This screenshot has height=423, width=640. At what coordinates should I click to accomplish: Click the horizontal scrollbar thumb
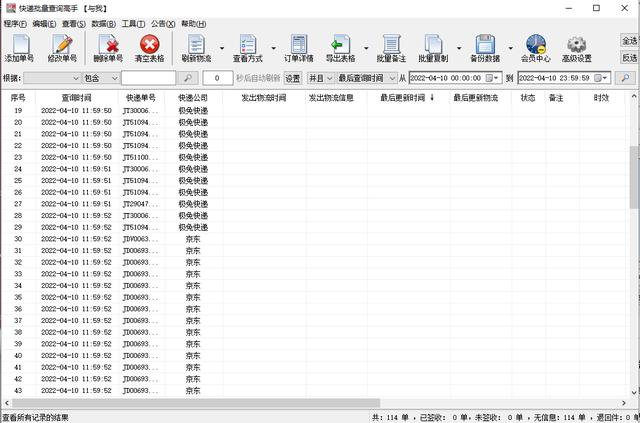pos(196,403)
